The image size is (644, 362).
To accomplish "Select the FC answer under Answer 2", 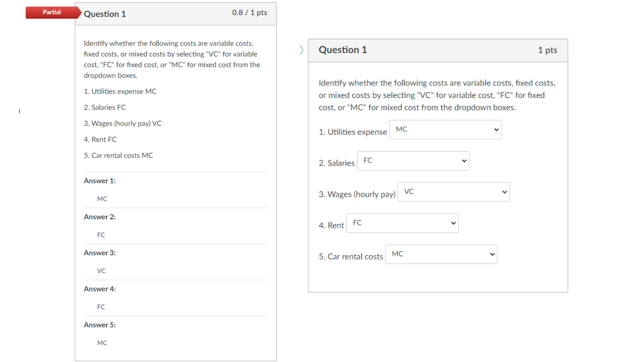I will coord(101,235).
